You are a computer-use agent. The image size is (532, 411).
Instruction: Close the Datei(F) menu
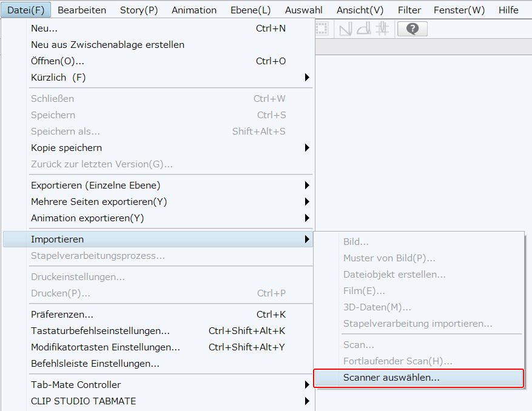click(26, 10)
